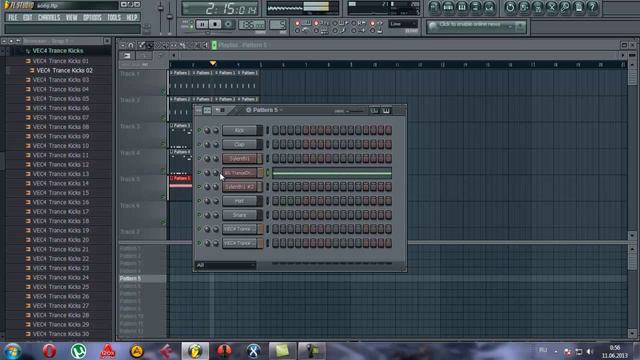
Task: Open the HELP menu
Action: pyautogui.click(x=131, y=18)
